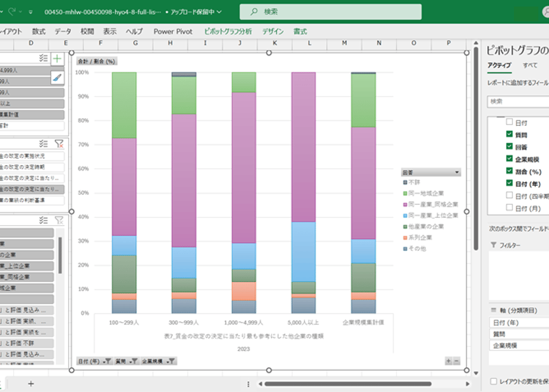The height and width of the screenshot is (392, 549).
Task: Check the 日付 field checkbox
Action: [x=509, y=122]
